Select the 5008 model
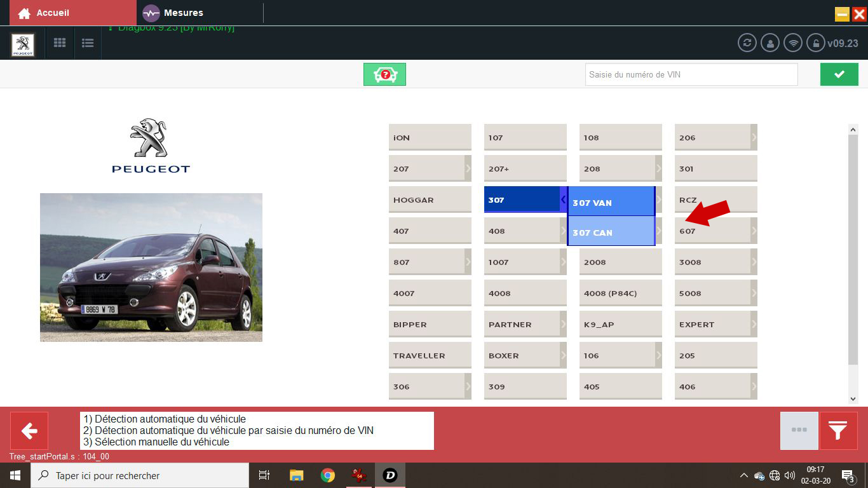 coord(712,293)
